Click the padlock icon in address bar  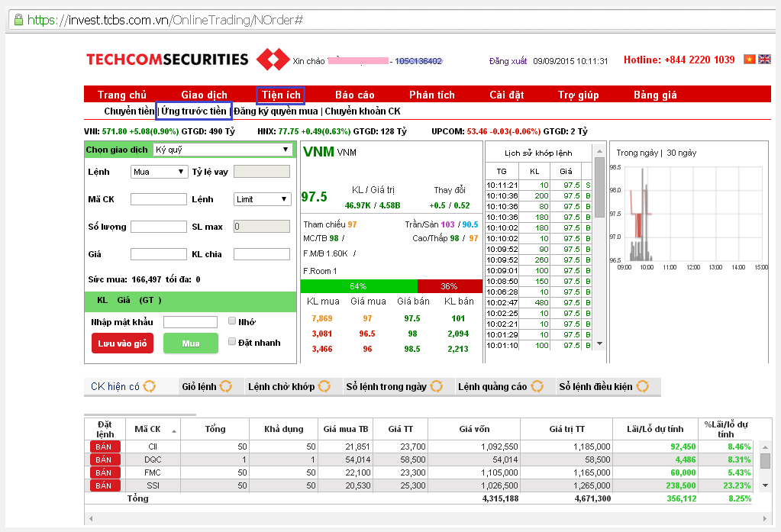click(18, 20)
